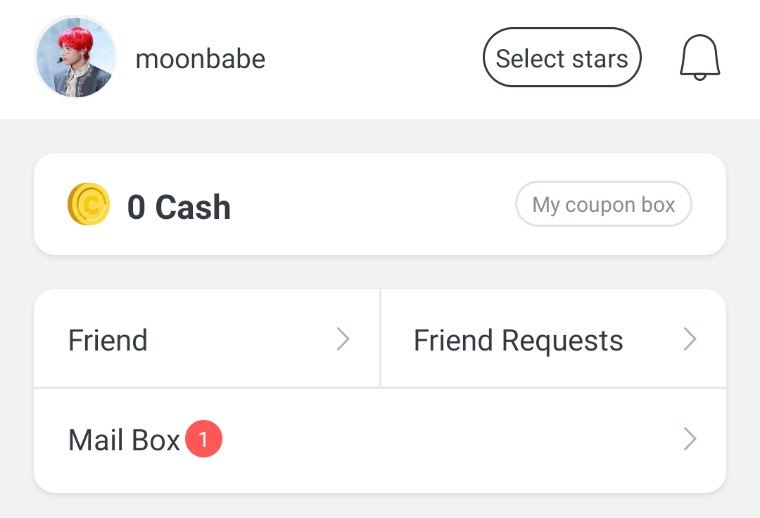Click the chevron arrow beside Friend

(343, 340)
